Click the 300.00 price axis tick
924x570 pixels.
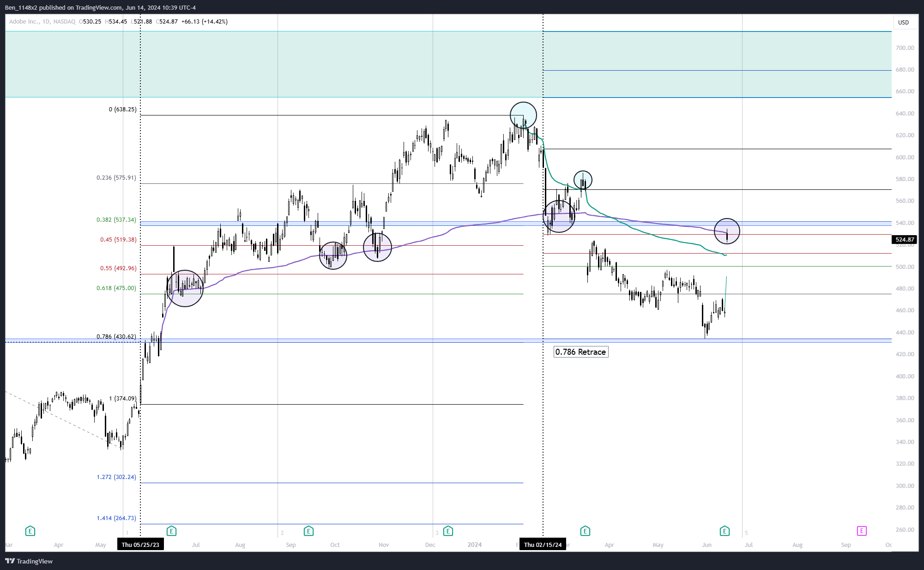[905, 486]
